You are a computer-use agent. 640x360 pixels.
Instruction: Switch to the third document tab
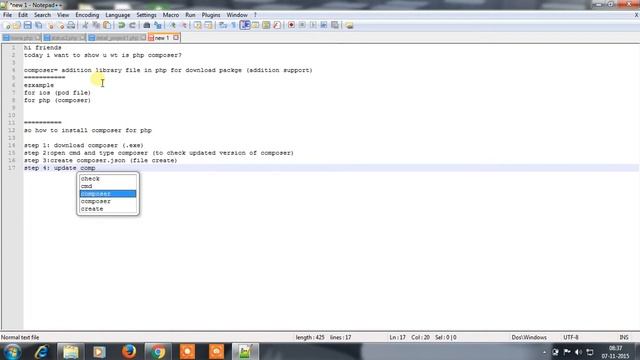point(117,38)
